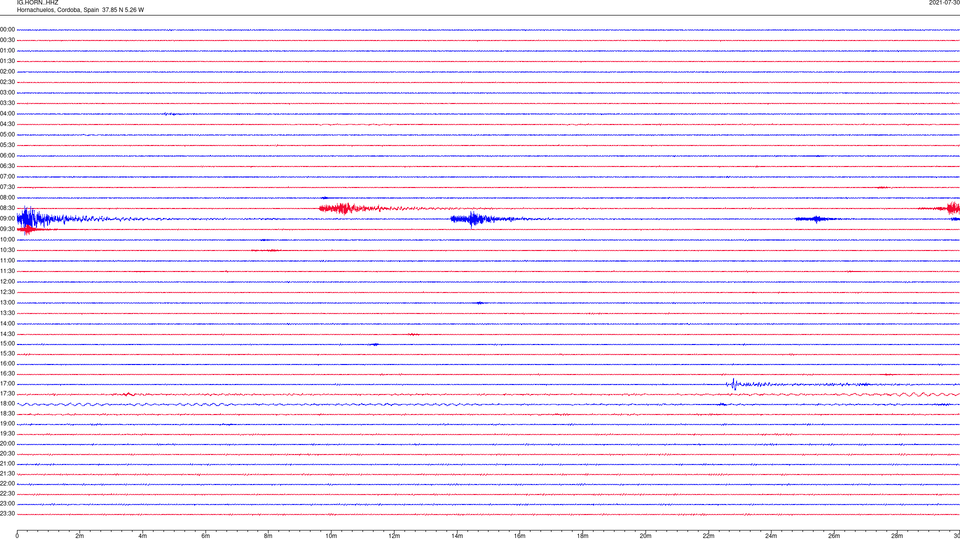The height and width of the screenshot is (540, 960).
Task: Click the 8m tick on the time axis
Action: point(268,536)
